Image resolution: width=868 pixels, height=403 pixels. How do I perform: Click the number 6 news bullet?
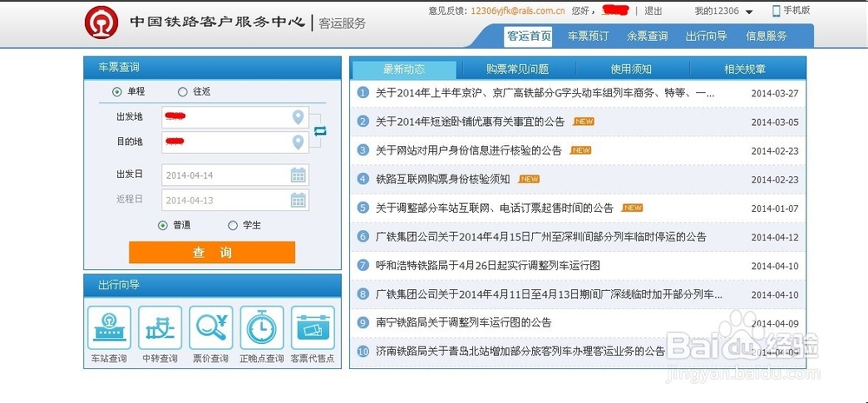click(x=363, y=236)
